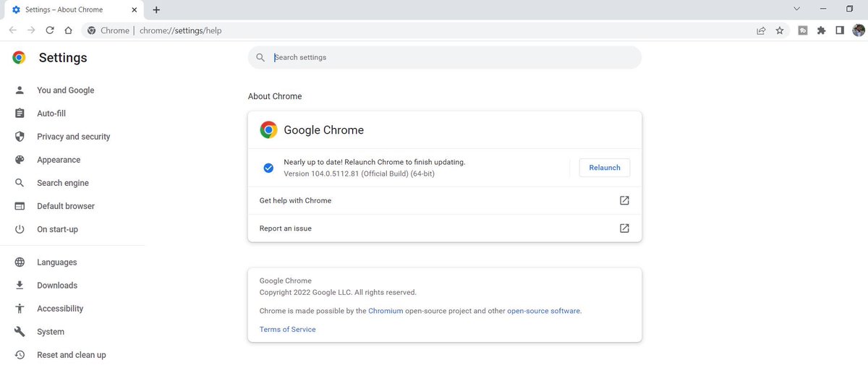
Task: Click the Home icon in toolbar
Action: (68, 30)
